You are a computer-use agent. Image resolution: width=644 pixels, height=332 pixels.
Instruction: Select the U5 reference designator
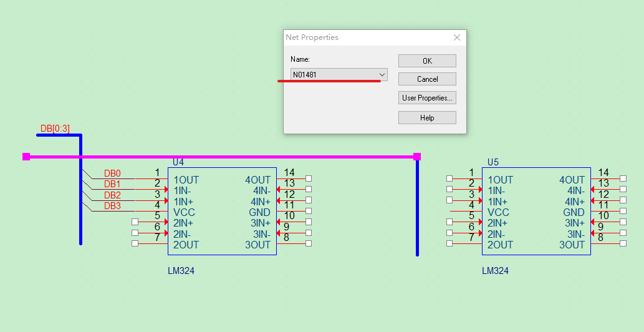(x=493, y=162)
